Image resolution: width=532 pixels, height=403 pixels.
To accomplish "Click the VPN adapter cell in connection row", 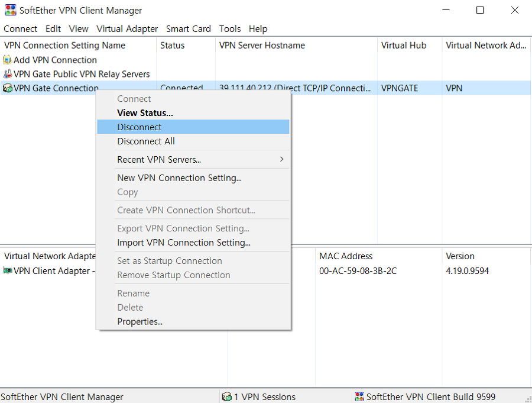I will (454, 88).
